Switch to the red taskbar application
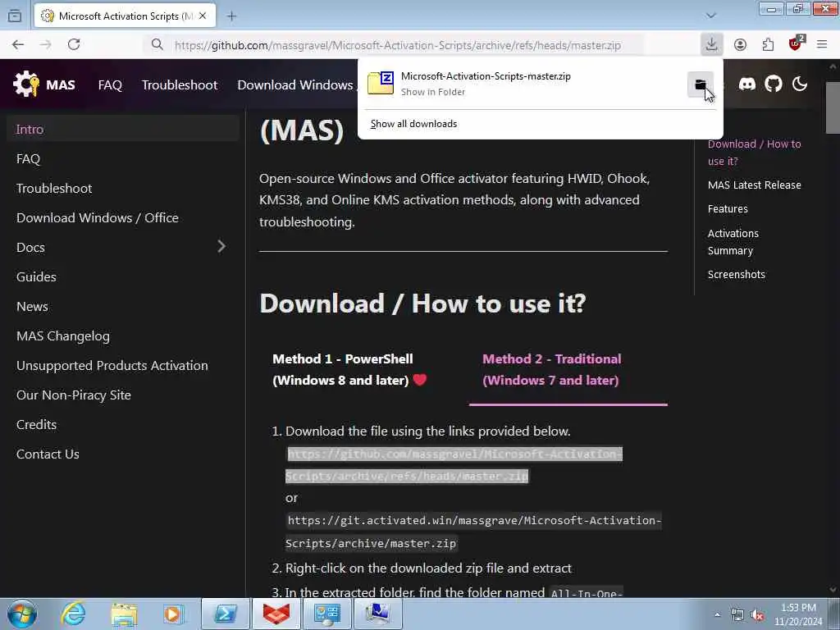 pos(276,614)
